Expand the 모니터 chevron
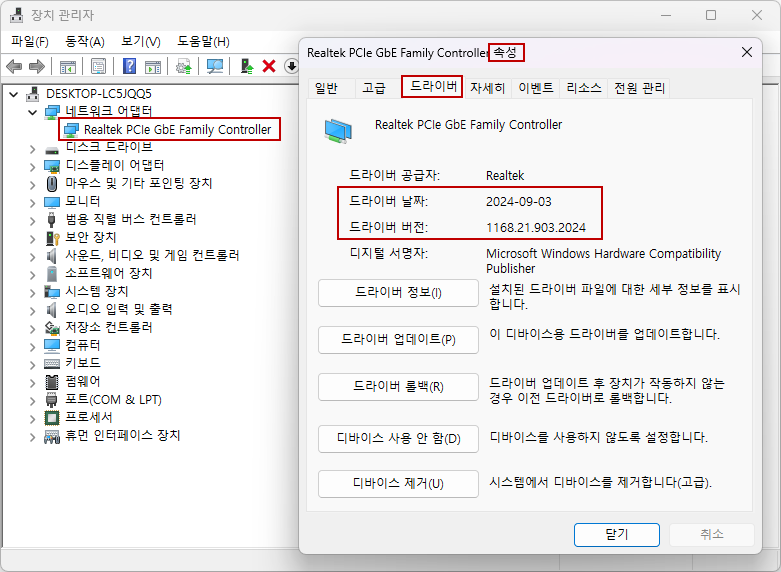 [32, 203]
